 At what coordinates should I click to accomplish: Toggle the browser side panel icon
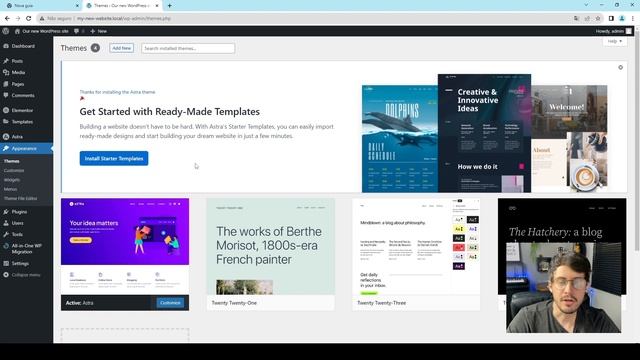coord(611,18)
